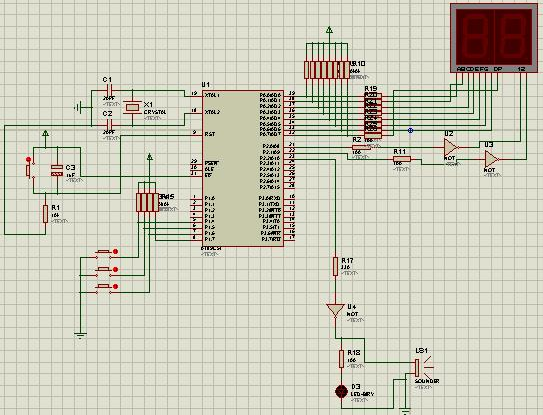Select capacitor C1
The image size is (543, 415).
click(x=109, y=91)
